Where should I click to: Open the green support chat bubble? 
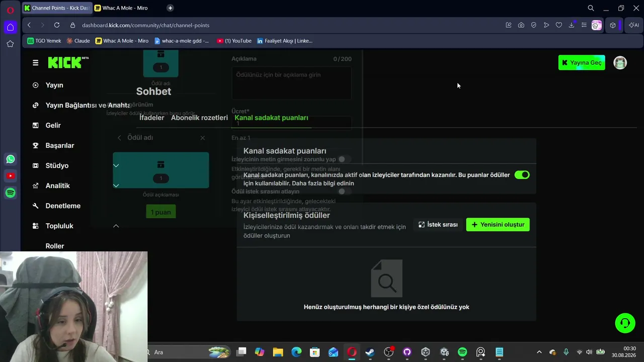click(x=625, y=323)
